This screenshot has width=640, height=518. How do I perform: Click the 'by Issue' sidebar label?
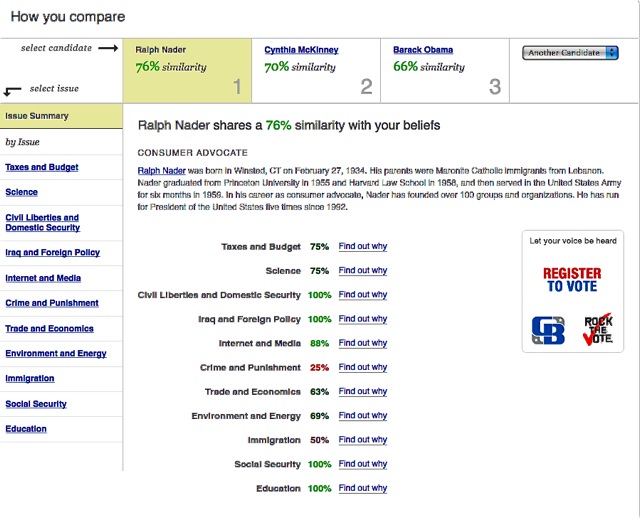click(22, 142)
